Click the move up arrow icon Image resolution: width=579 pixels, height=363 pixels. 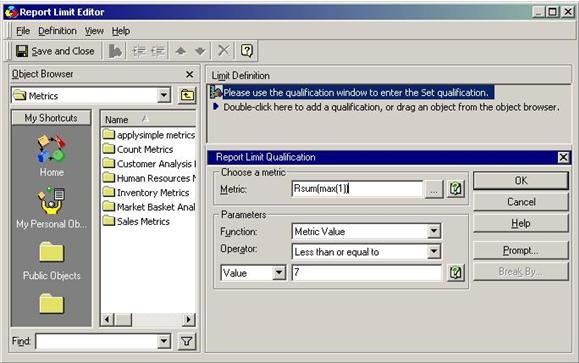(x=181, y=51)
